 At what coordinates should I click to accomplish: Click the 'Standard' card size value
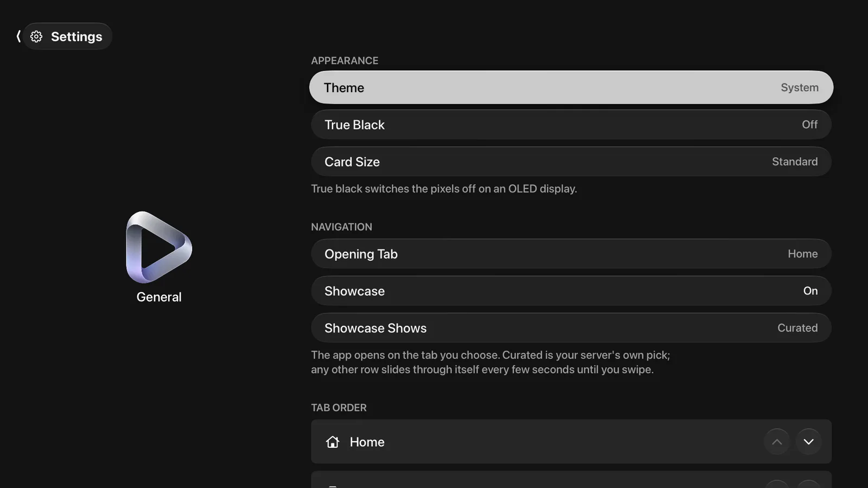point(795,162)
